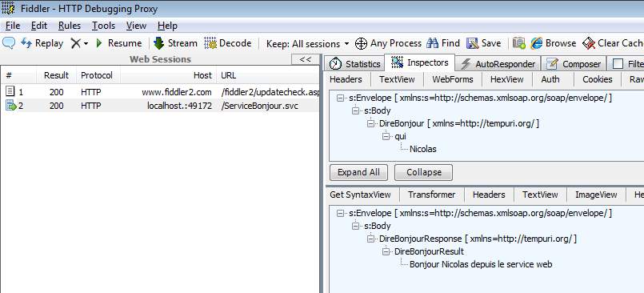Click the camera screenshot icon
Image resolution: width=644 pixels, height=293 pixels.
pyautogui.click(x=519, y=43)
